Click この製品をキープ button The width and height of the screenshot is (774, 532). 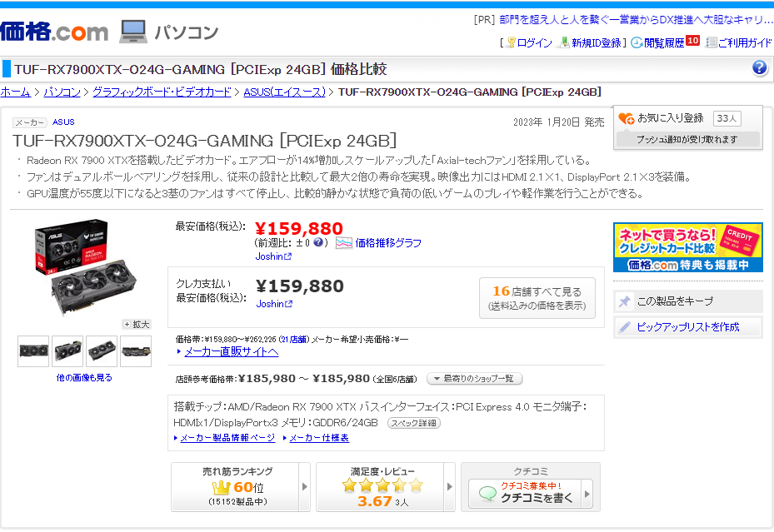688,301
